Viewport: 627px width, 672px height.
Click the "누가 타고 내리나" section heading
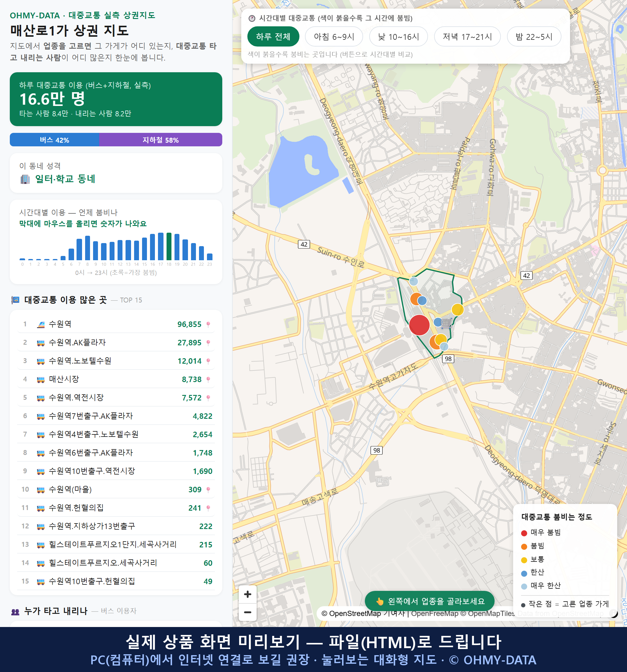click(56, 611)
